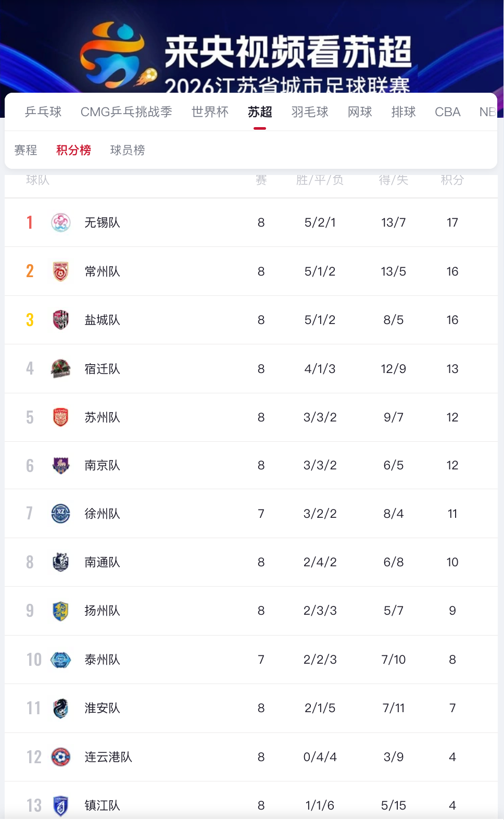The height and width of the screenshot is (820, 504).
Task: Open the 镇江队 team name link
Action: pos(102,805)
